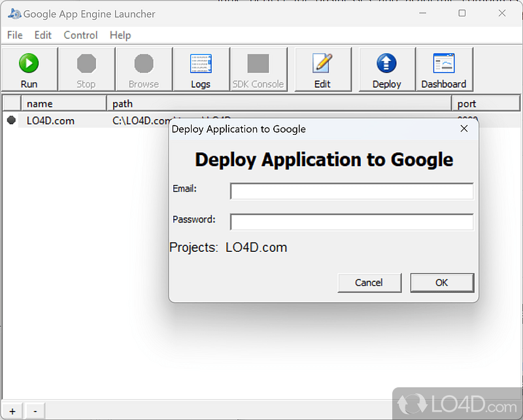This screenshot has width=523, height=420.
Task: Sort by the path column header
Action: coord(279,103)
